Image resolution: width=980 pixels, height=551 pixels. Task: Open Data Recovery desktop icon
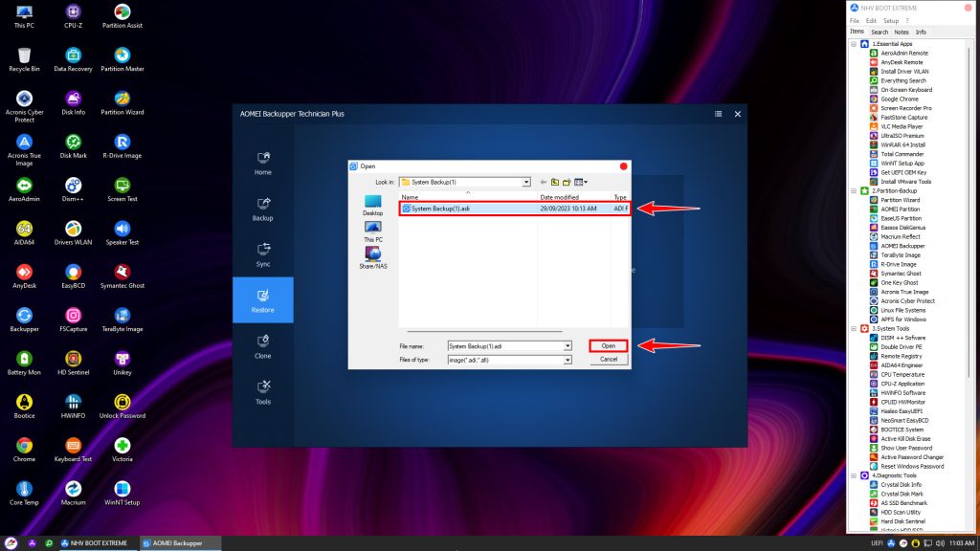click(x=73, y=60)
